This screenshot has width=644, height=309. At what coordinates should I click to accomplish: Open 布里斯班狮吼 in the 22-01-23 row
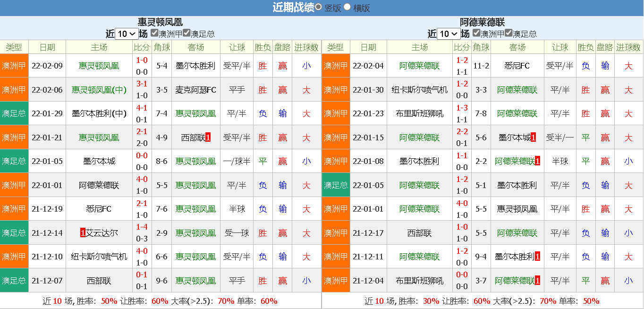tap(420, 113)
